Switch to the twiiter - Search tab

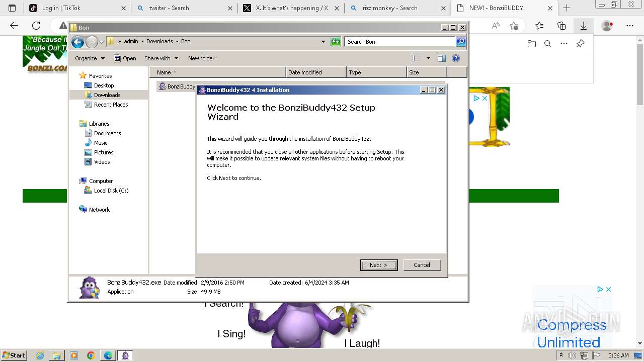point(184,8)
